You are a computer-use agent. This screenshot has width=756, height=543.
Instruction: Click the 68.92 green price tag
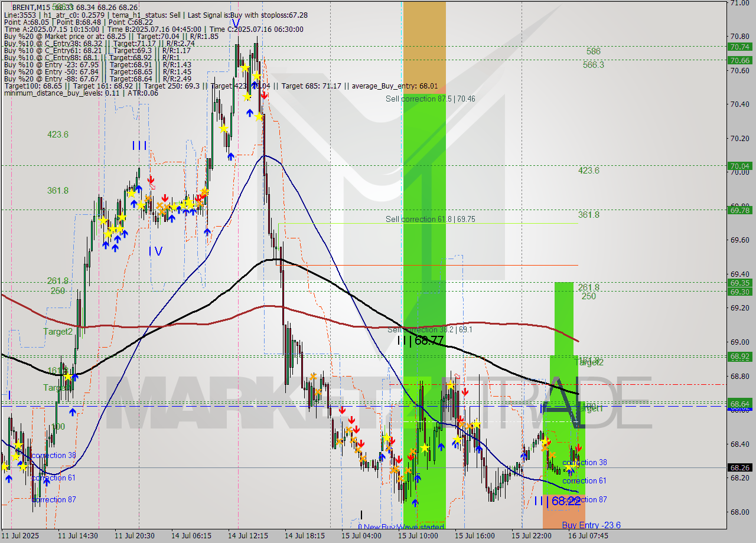pyautogui.click(x=740, y=356)
